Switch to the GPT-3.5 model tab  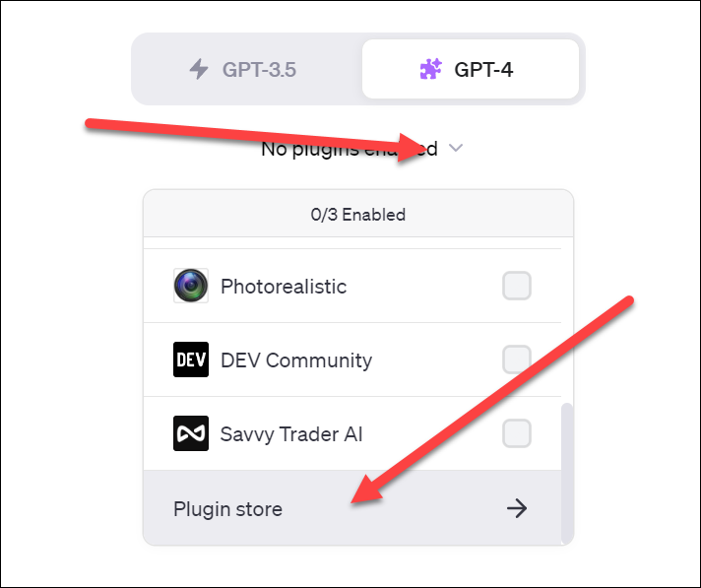247,69
